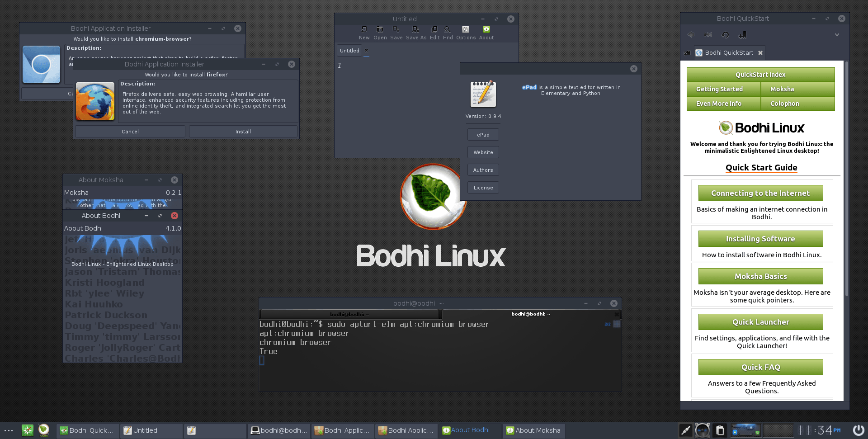
Task: Navigate back in Bodhi QuickStart
Action: (691, 34)
